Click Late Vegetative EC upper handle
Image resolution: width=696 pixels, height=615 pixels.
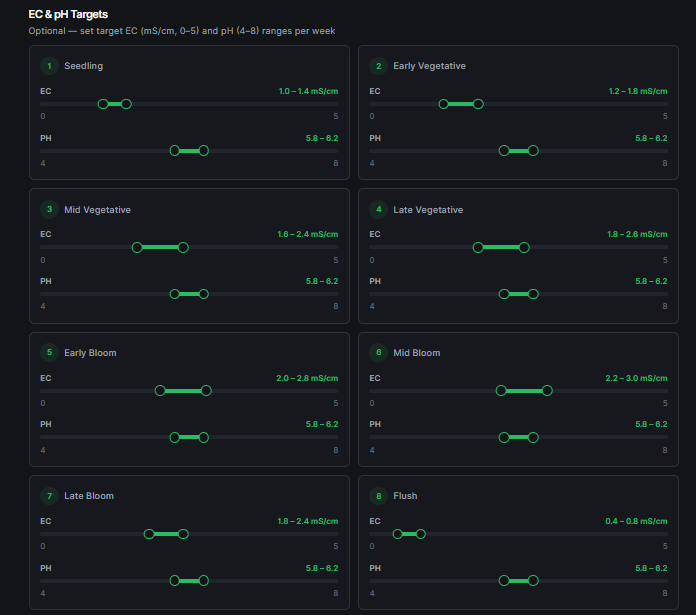pos(524,248)
